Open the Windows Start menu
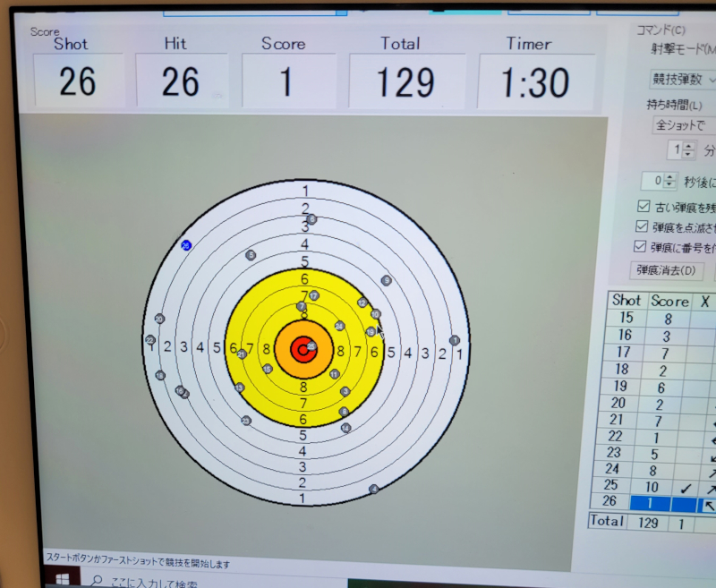The image size is (716, 588). (x=62, y=578)
